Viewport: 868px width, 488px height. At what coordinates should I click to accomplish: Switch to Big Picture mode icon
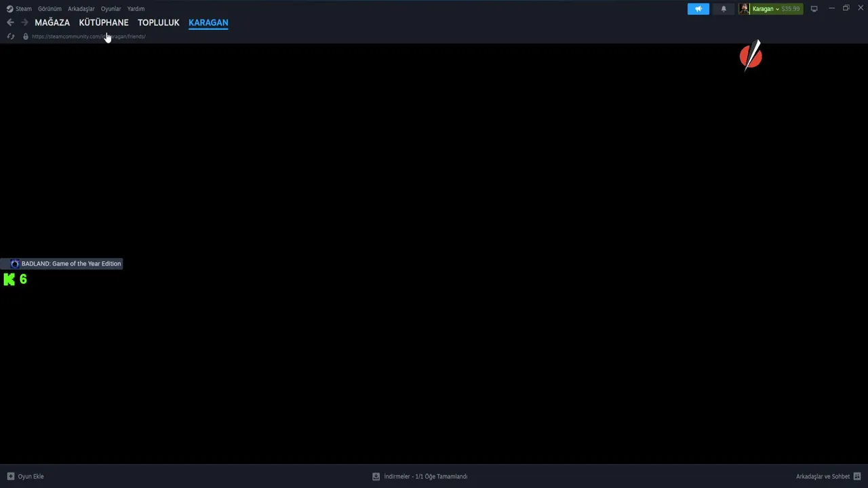point(814,9)
